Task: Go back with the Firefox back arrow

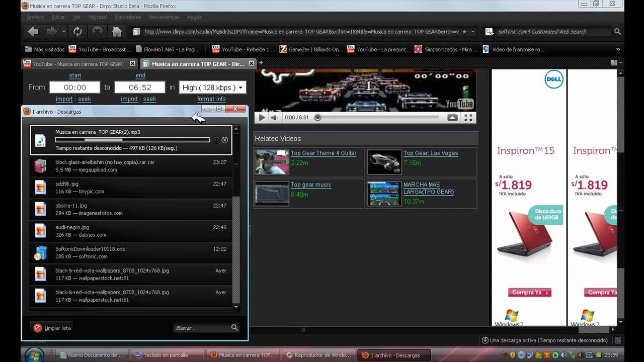Action: (x=33, y=32)
